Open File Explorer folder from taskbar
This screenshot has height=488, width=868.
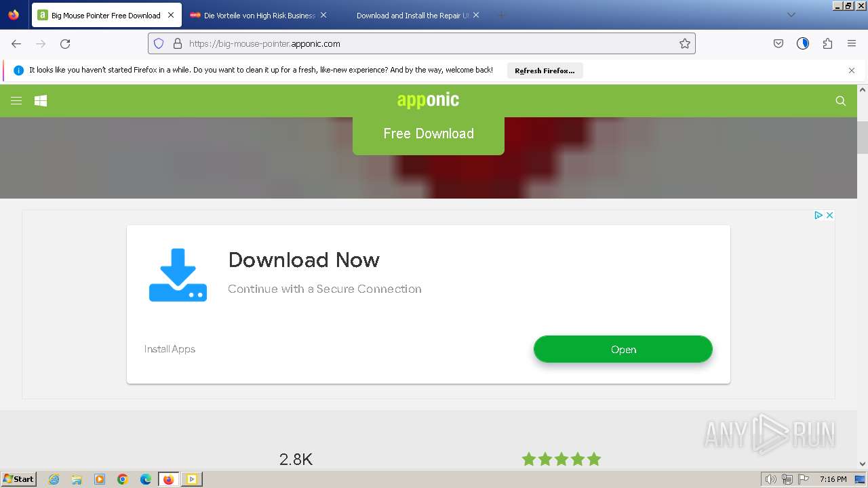77,479
